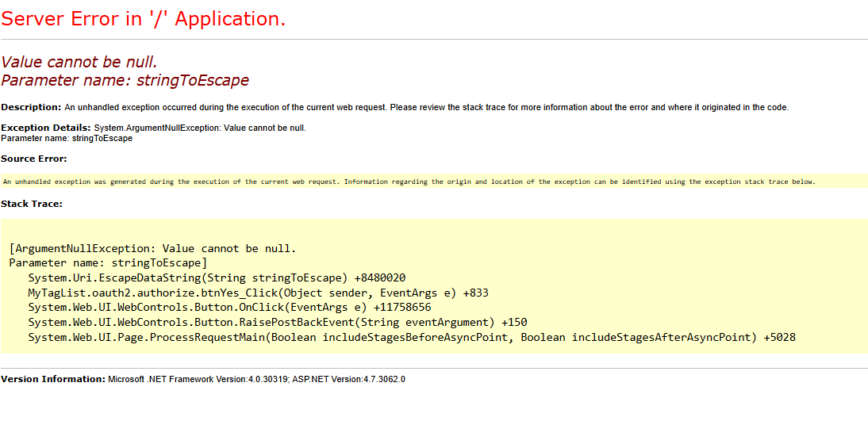Screen dimensions: 868x444
Task: Click the Button.RaisePostBackEvent stack trace line
Action: [x=278, y=322]
